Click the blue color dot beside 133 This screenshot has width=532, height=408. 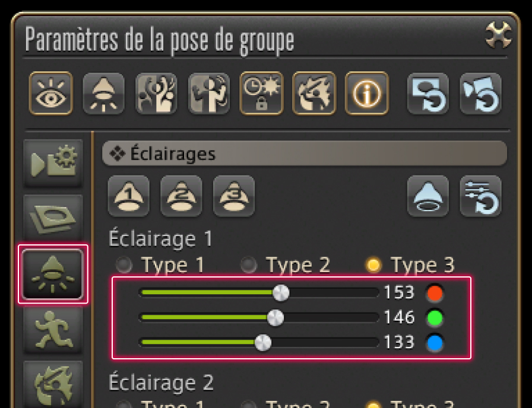coord(435,343)
